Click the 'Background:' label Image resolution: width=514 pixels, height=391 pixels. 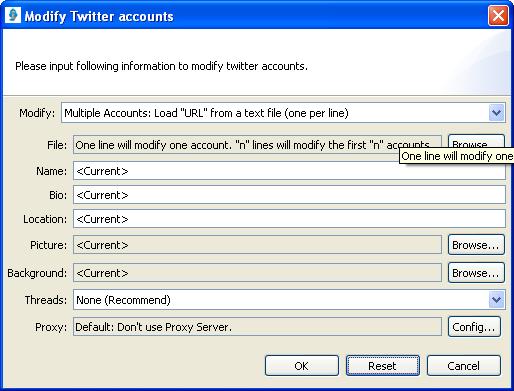37,273
